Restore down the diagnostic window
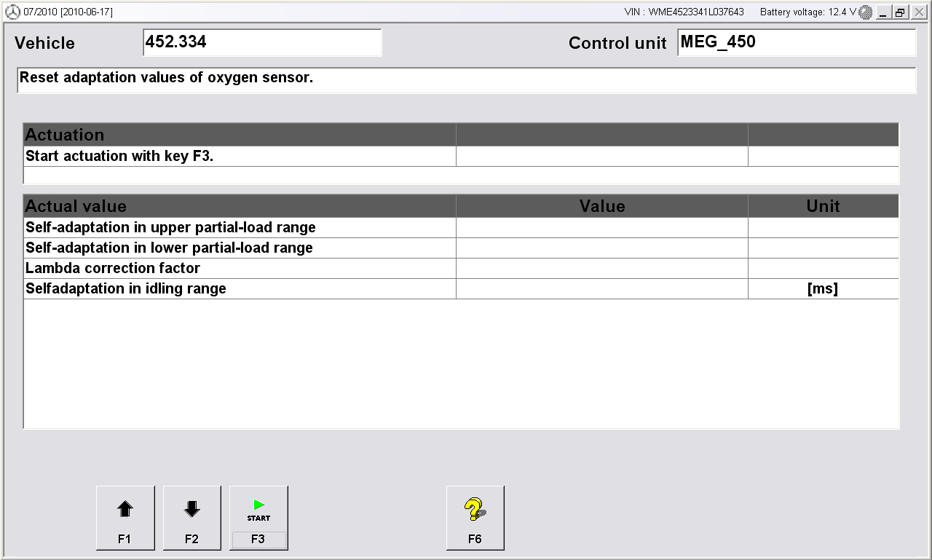The height and width of the screenshot is (560, 932). [901, 12]
